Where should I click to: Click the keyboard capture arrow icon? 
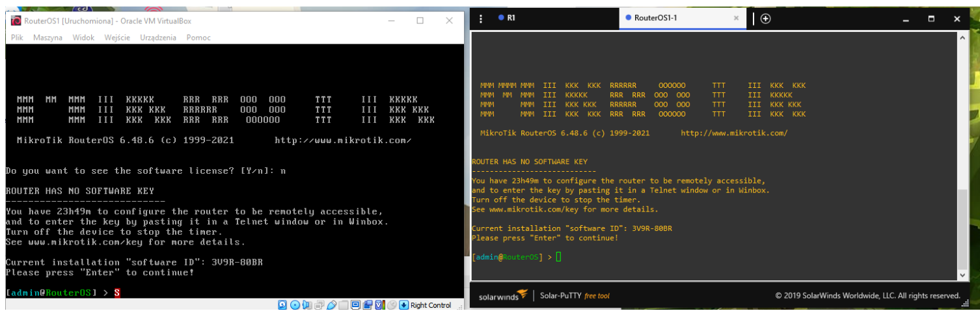point(404,305)
